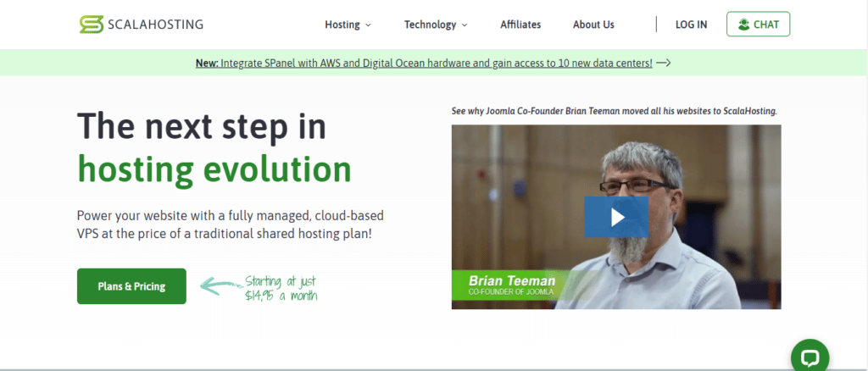This screenshot has width=868, height=371.
Task: Open the SPanel AWS integration announcement link
Action: (x=424, y=63)
